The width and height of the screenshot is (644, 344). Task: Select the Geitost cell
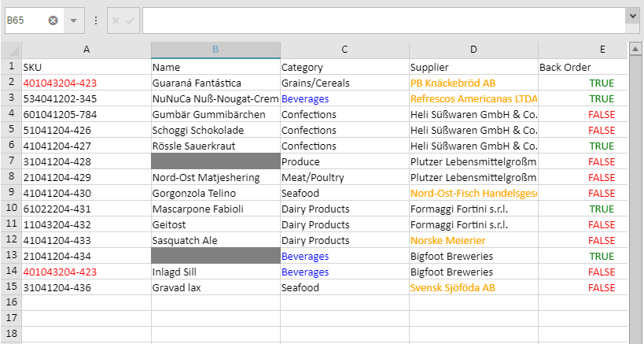coord(215,225)
